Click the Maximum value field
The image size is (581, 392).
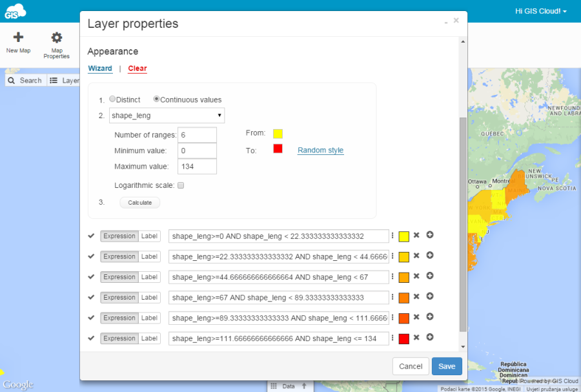click(197, 167)
